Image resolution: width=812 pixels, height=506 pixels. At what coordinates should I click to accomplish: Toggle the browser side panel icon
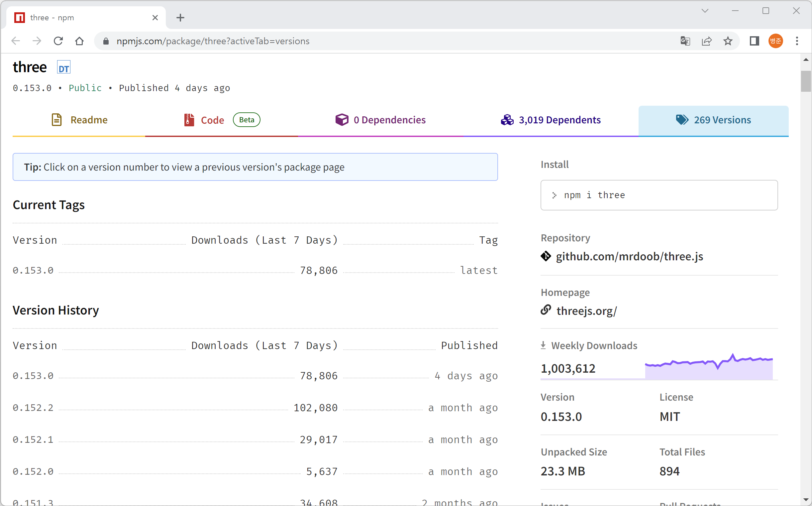tap(754, 41)
